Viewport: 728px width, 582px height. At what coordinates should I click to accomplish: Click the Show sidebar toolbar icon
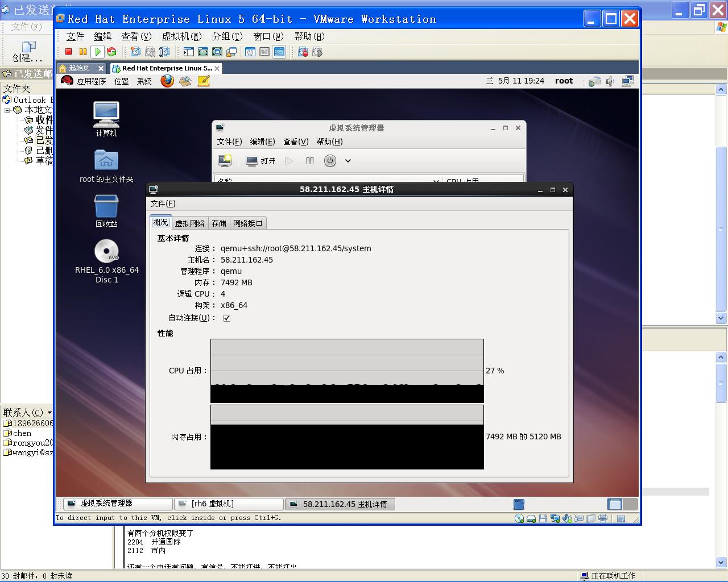coord(188,52)
